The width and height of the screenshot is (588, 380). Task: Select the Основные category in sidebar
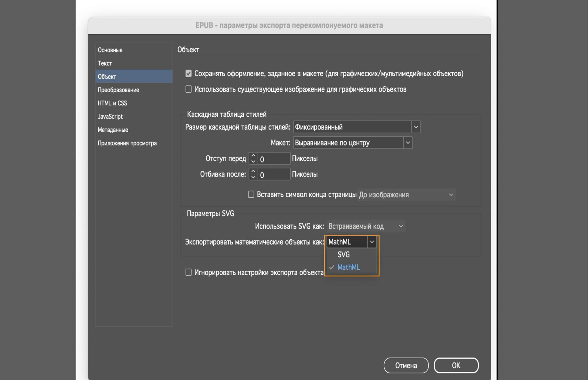click(110, 50)
